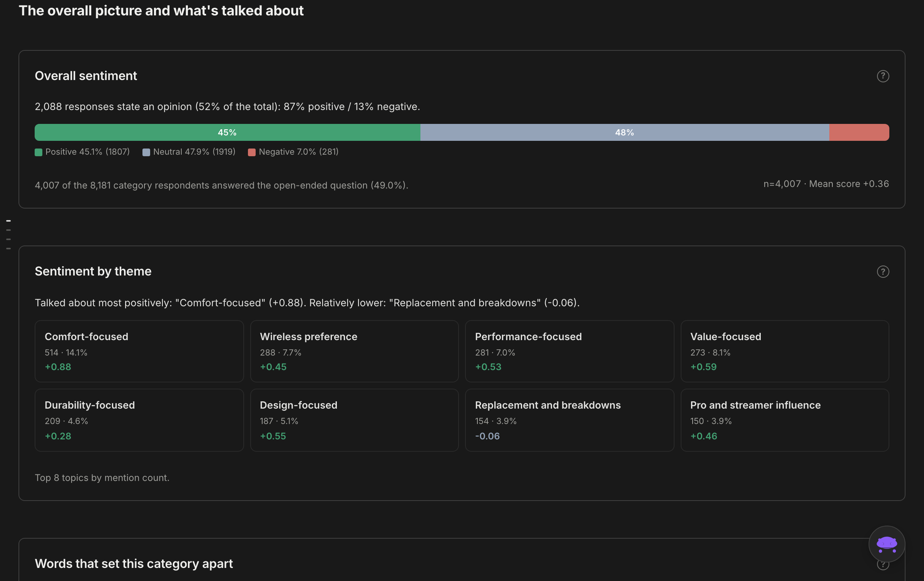Open Replacement and breakdowns theme card
The width and height of the screenshot is (924, 581).
pyautogui.click(x=569, y=420)
